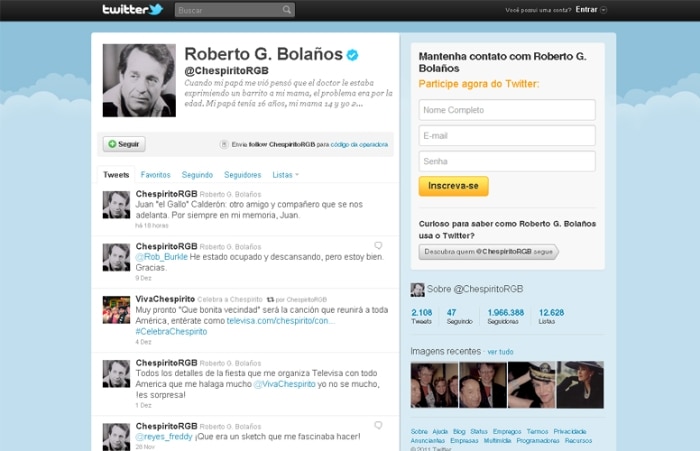
Task: Click the 12.628 Listas count
Action: [551, 316]
